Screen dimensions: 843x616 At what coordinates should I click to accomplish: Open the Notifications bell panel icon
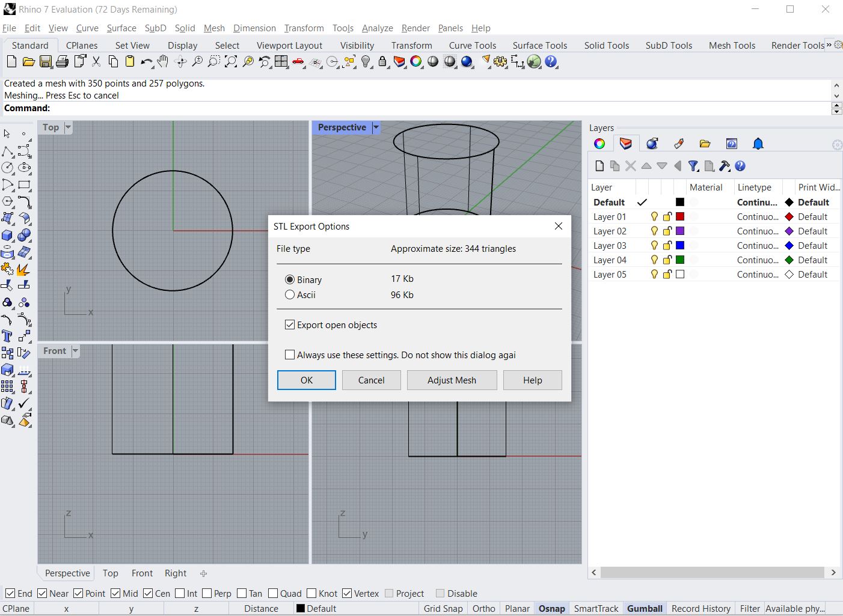click(758, 144)
